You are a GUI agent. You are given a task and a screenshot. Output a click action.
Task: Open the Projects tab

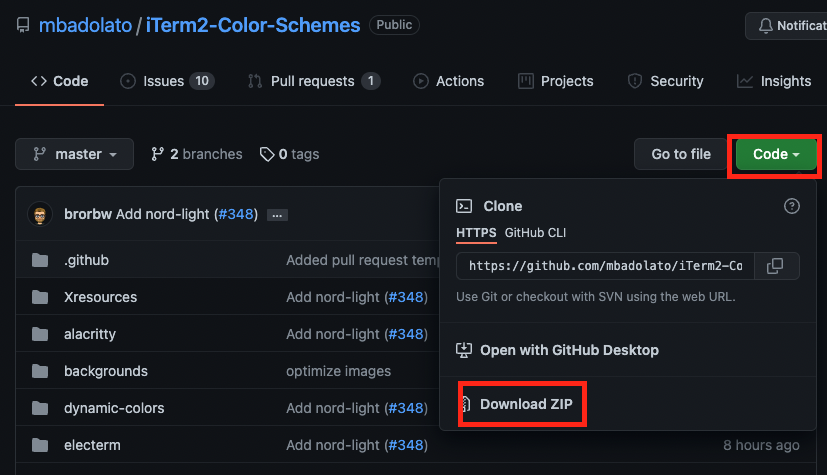(556, 81)
